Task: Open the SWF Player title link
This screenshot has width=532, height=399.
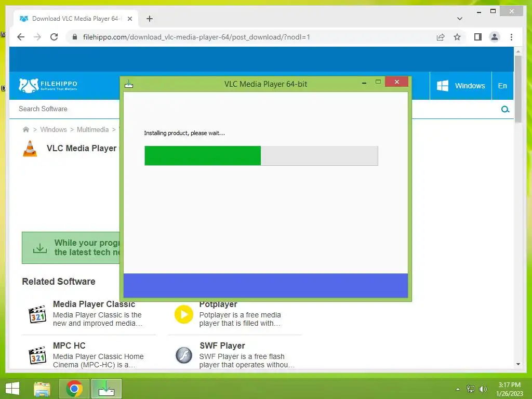Action: pyautogui.click(x=222, y=345)
